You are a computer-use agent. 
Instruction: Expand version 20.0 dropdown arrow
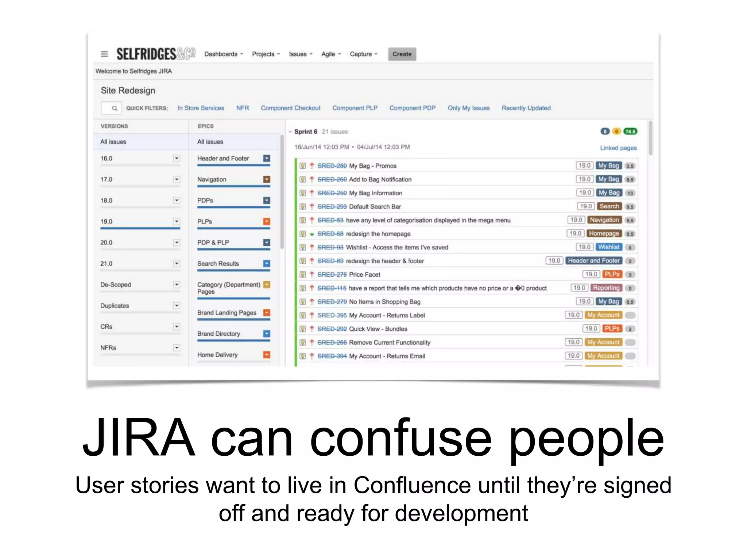177,242
